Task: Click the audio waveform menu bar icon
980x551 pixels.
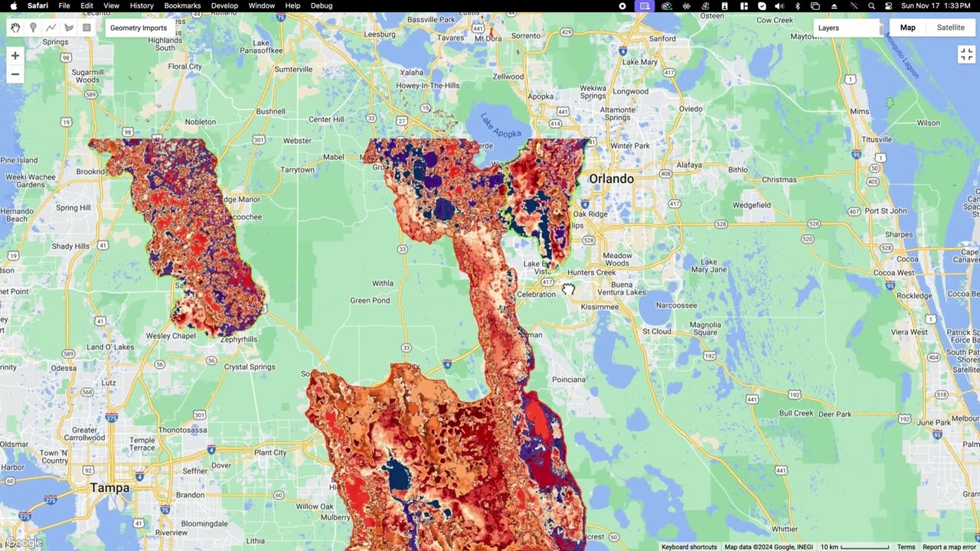Action: (x=687, y=5)
